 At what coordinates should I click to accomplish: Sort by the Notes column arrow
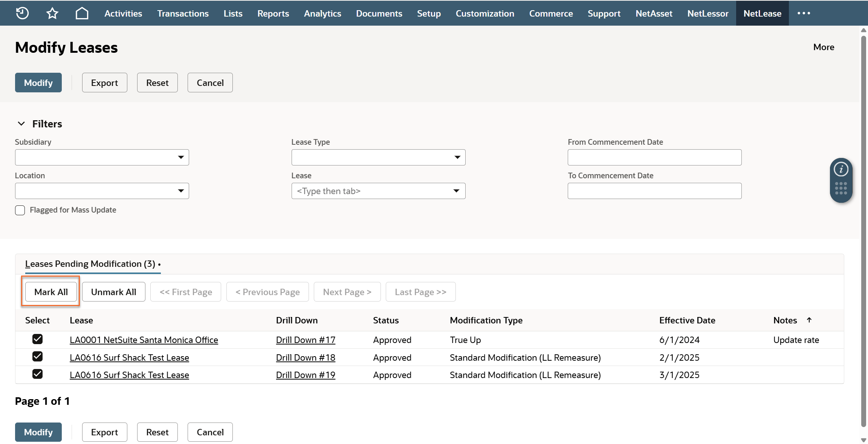(x=809, y=320)
